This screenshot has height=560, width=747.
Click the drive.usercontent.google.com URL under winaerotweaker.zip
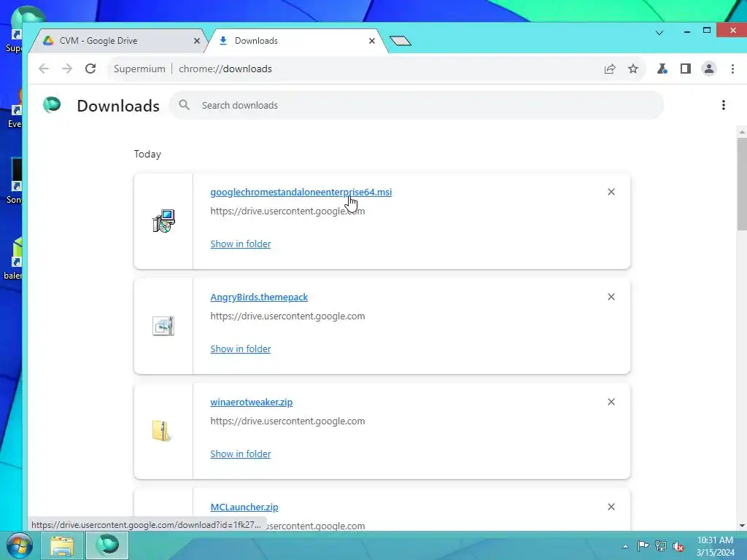pyautogui.click(x=287, y=421)
